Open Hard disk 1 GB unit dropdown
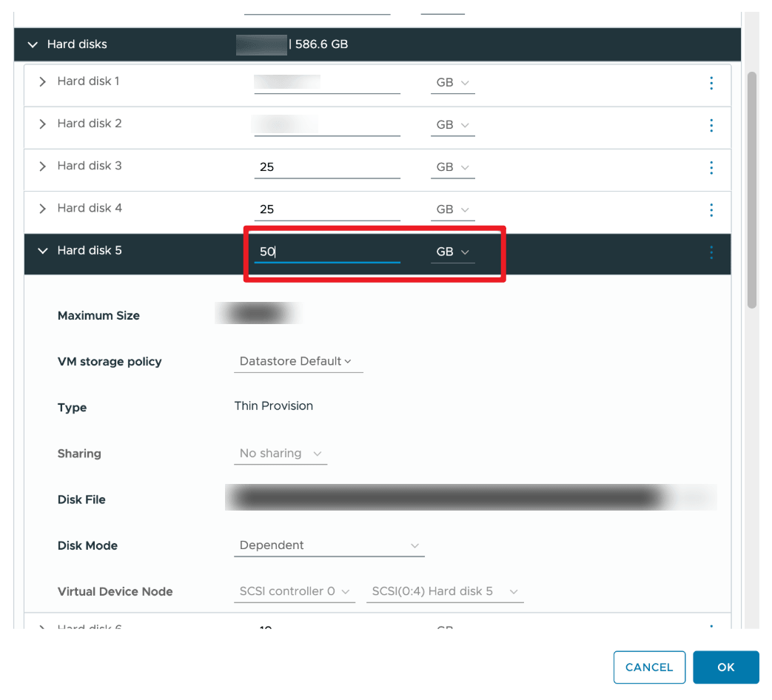The image size is (772, 700). pos(452,83)
